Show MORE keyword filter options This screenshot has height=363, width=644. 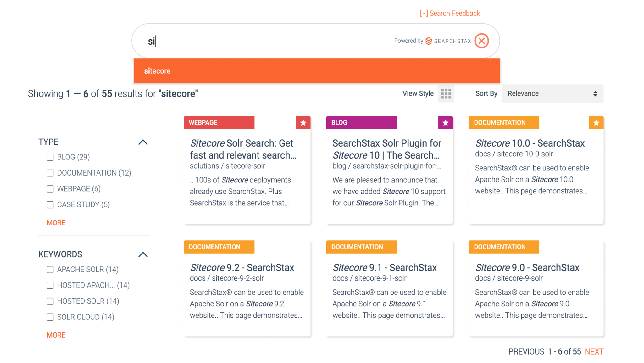click(56, 335)
